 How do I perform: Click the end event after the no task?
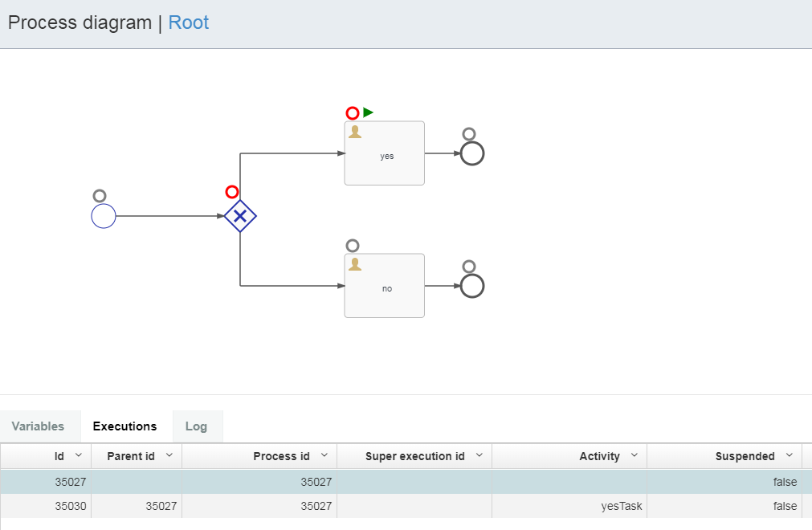click(472, 286)
